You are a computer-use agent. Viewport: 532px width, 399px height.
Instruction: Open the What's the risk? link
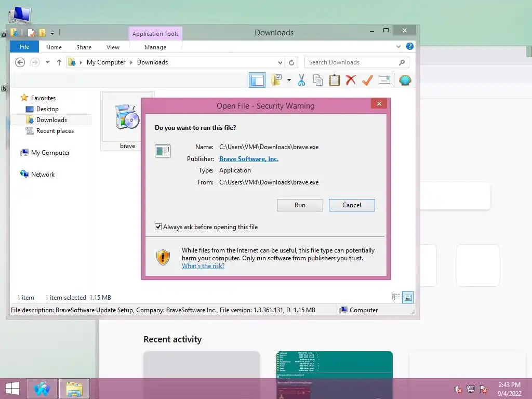203,266
